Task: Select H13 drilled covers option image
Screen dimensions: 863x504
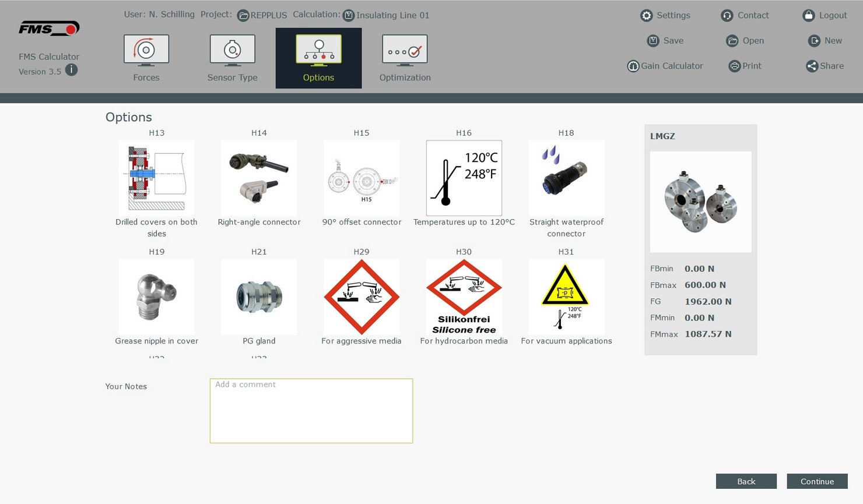Action: pyautogui.click(x=156, y=178)
